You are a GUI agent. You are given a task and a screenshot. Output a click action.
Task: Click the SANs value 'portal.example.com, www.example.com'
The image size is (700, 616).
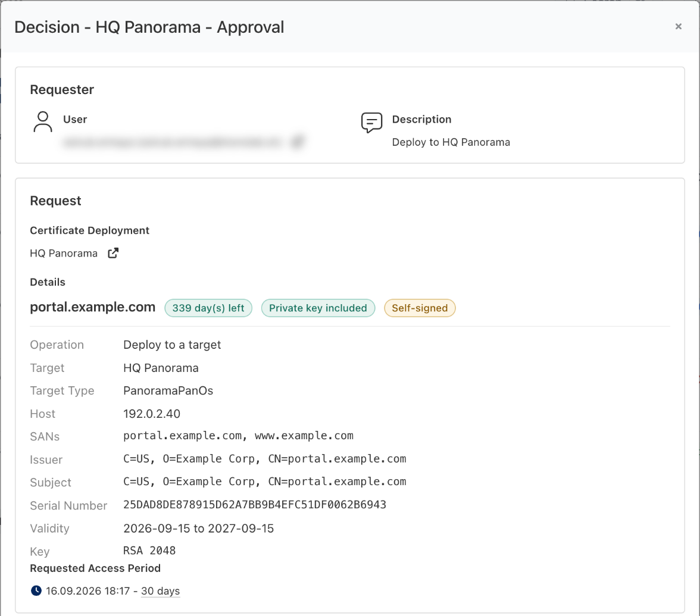[x=238, y=436]
